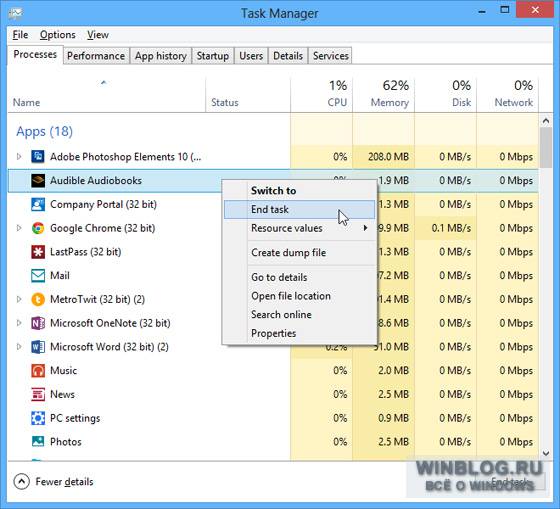Expand the Microsoft OneNote process group
The image size is (560, 509).
[19, 323]
